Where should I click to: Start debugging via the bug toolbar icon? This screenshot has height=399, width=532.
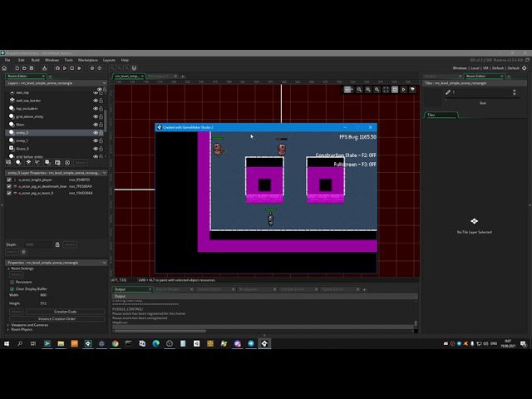coord(57,68)
